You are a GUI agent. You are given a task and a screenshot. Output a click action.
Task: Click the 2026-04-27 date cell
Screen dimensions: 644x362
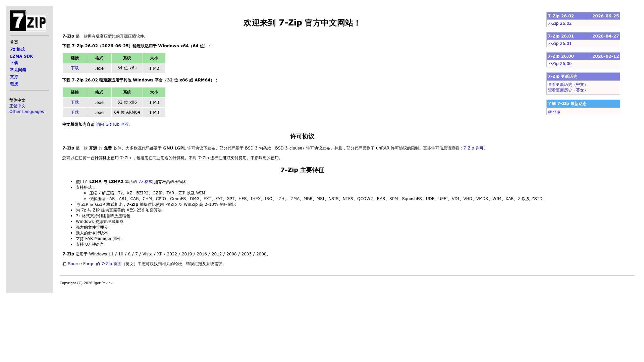point(603,36)
